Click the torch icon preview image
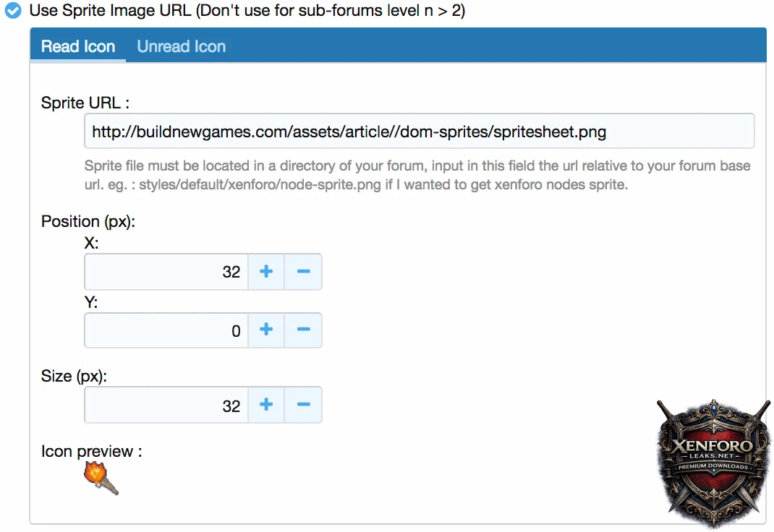Screen dimensions: 774x532 [x=101, y=479]
